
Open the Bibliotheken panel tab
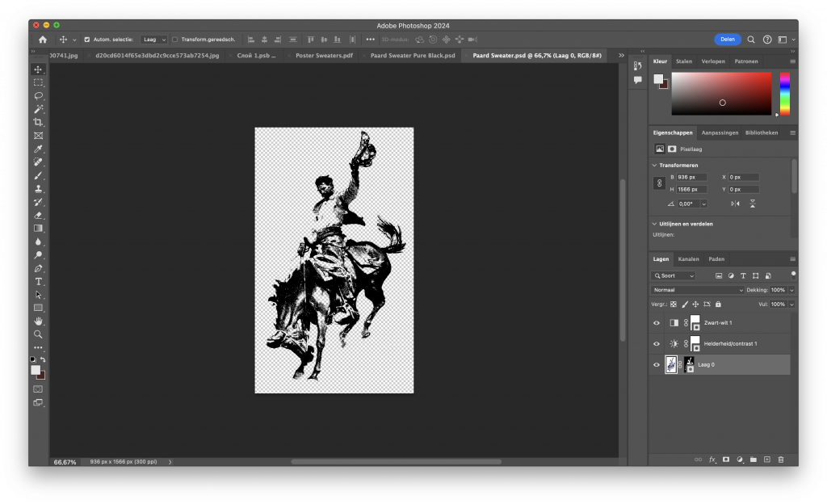click(762, 132)
